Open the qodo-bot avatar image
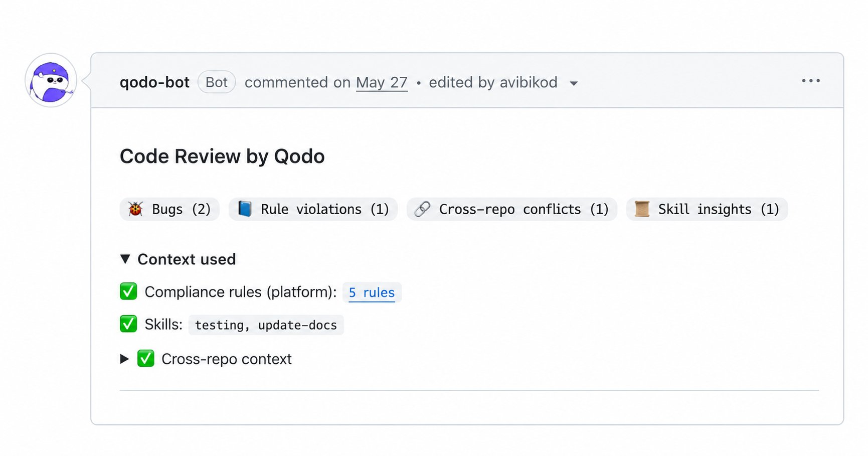The image size is (868, 456). pyautogui.click(x=51, y=80)
